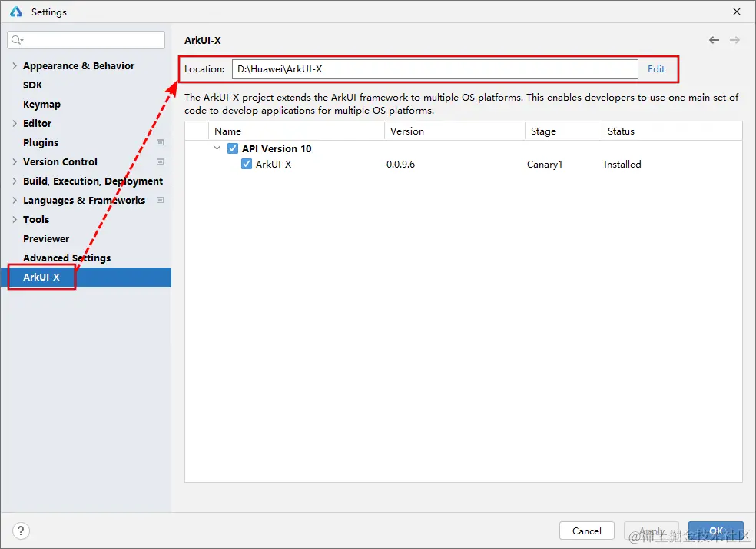Expand the Editor settings section
Screen dimensions: 756x549
point(15,124)
